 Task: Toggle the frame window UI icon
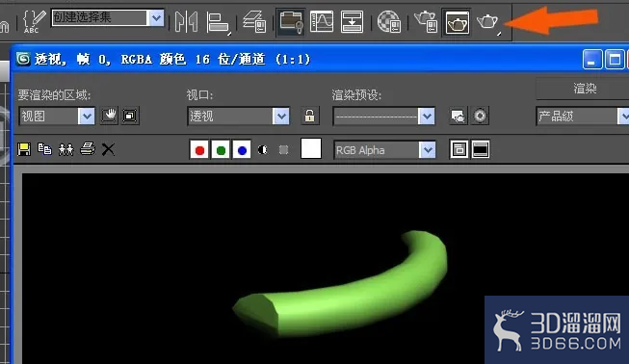tap(480, 149)
